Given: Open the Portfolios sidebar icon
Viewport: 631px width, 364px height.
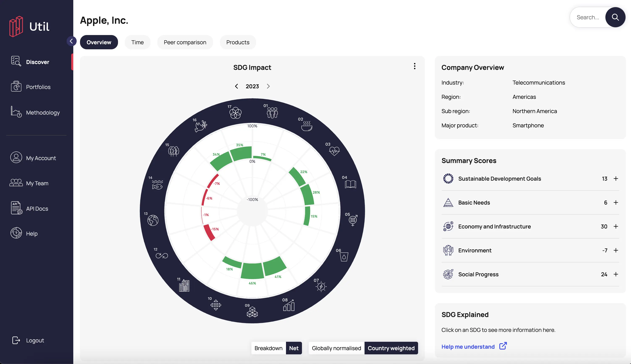Looking at the screenshot, I should point(16,87).
